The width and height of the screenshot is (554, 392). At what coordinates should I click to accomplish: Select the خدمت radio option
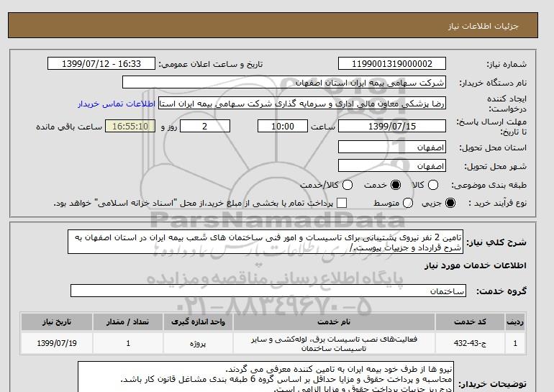coord(396,185)
